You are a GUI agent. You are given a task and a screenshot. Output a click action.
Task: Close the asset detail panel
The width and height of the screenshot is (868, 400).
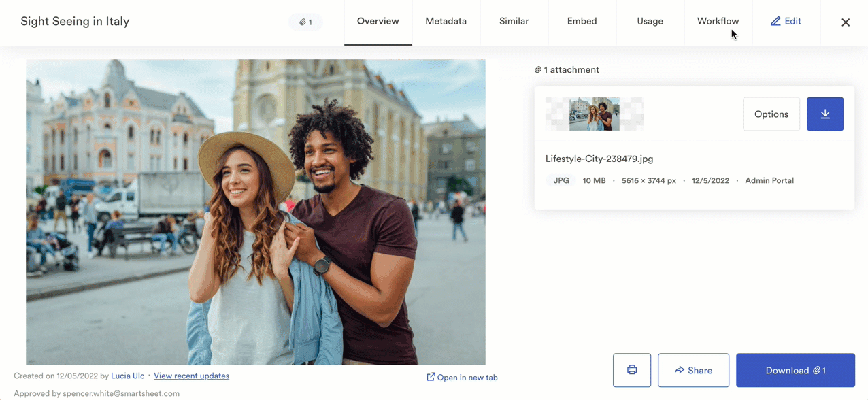846,22
